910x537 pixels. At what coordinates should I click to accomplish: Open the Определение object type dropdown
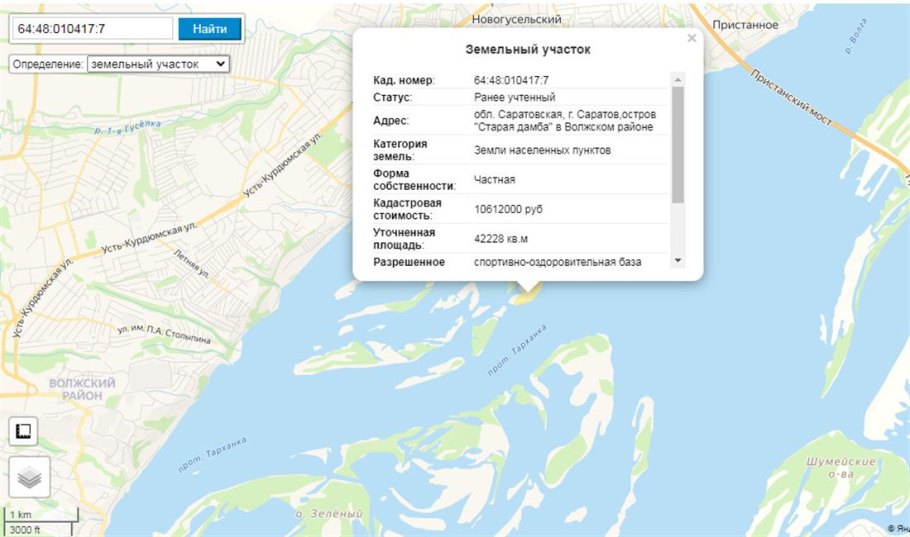click(158, 63)
